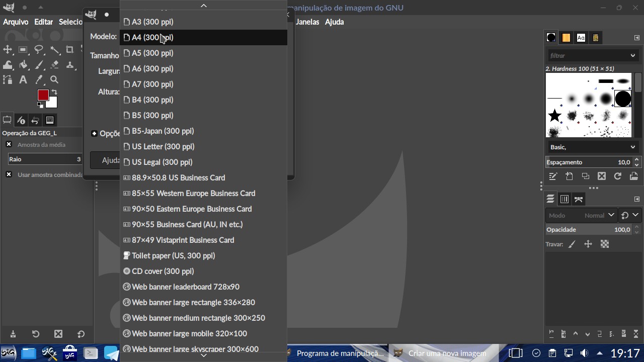
Task: Reset tool options to default values
Action: 81,334
